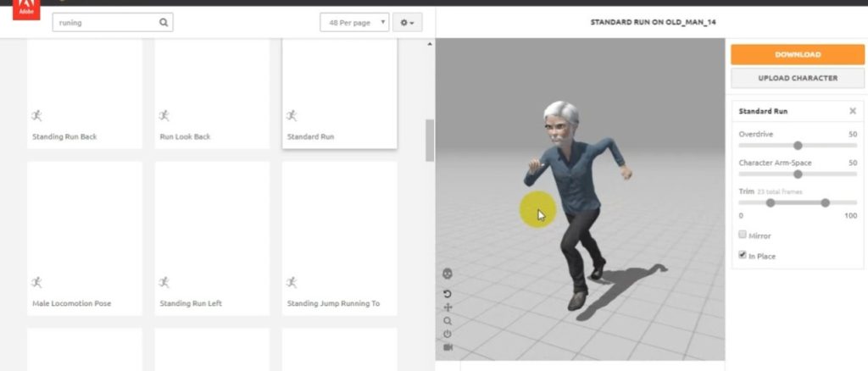Click the rotate view icon in viewport
Screen dimensions: 868x371
(x=448, y=294)
